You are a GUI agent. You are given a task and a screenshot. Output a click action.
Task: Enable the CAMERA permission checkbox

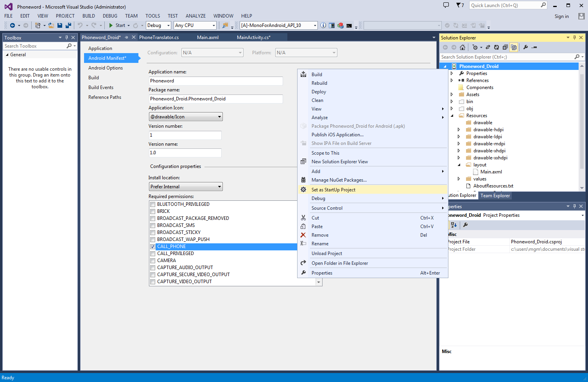153,261
